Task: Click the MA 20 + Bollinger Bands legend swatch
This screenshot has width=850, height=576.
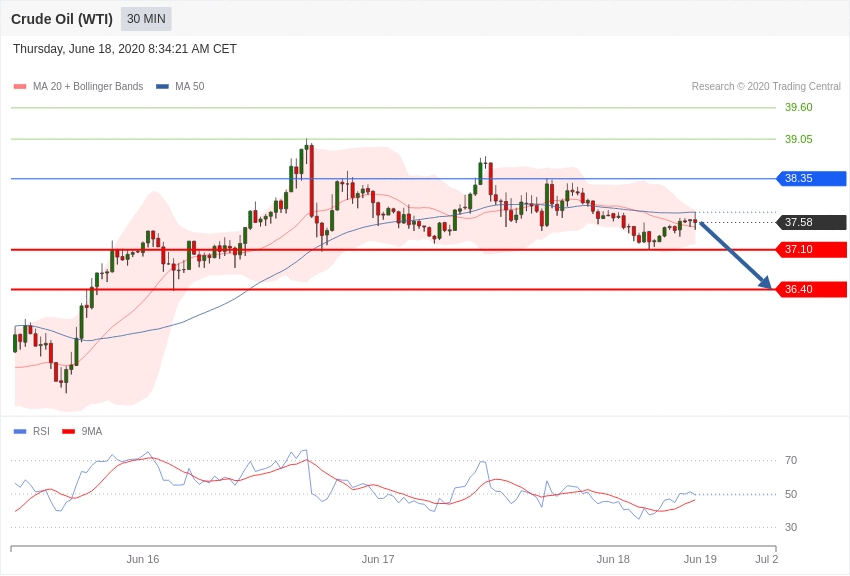Action: tap(20, 86)
